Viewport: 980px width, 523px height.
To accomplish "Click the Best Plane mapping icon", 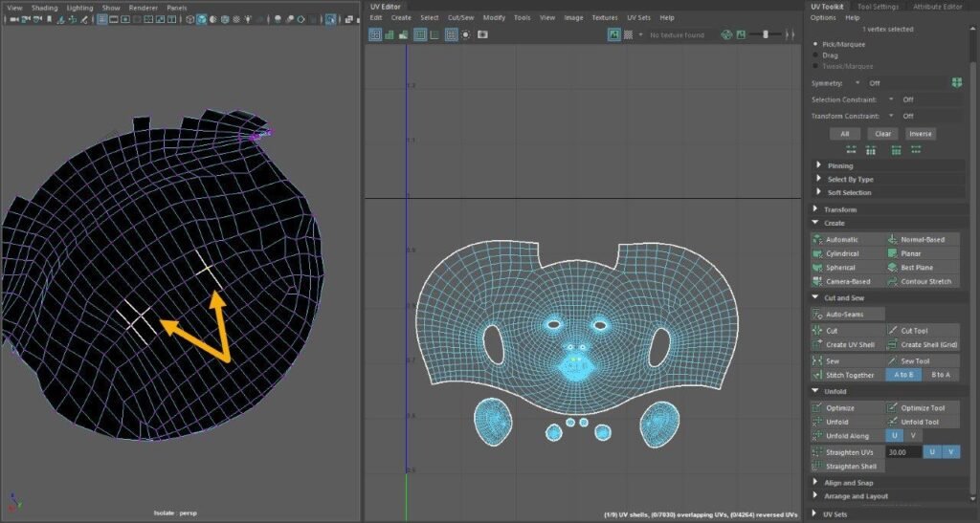I will point(892,268).
